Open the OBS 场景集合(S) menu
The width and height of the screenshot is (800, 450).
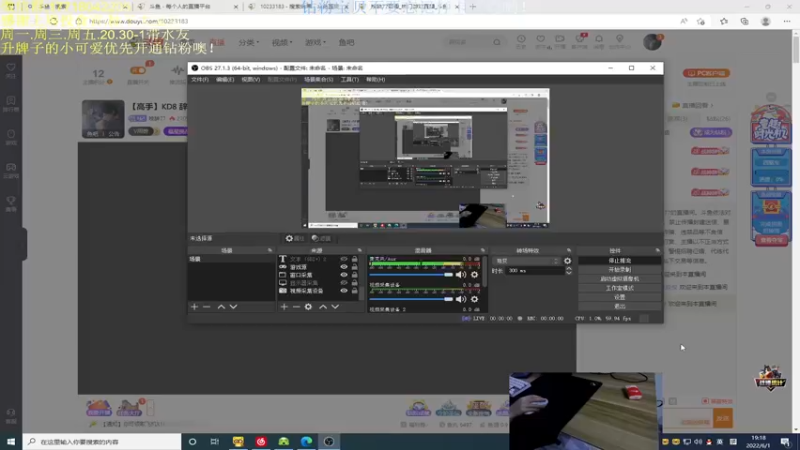318,80
